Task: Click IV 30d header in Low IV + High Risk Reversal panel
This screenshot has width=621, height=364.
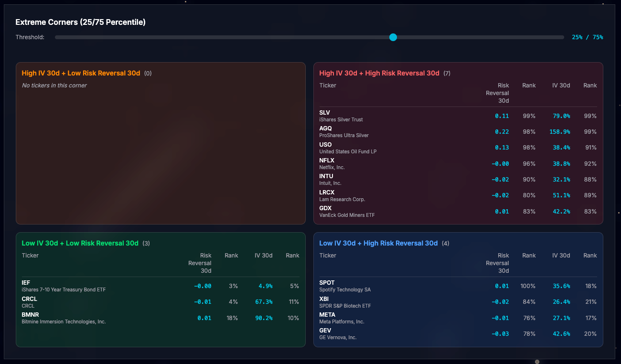Action: coord(561,256)
